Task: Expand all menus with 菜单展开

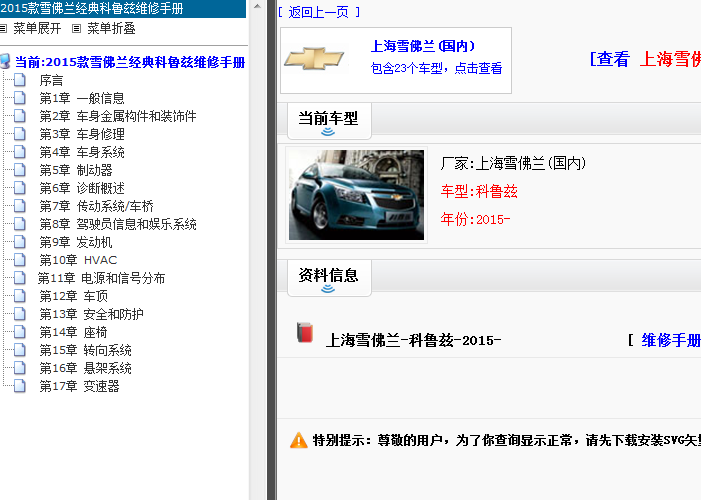Action: pyautogui.click(x=37, y=29)
